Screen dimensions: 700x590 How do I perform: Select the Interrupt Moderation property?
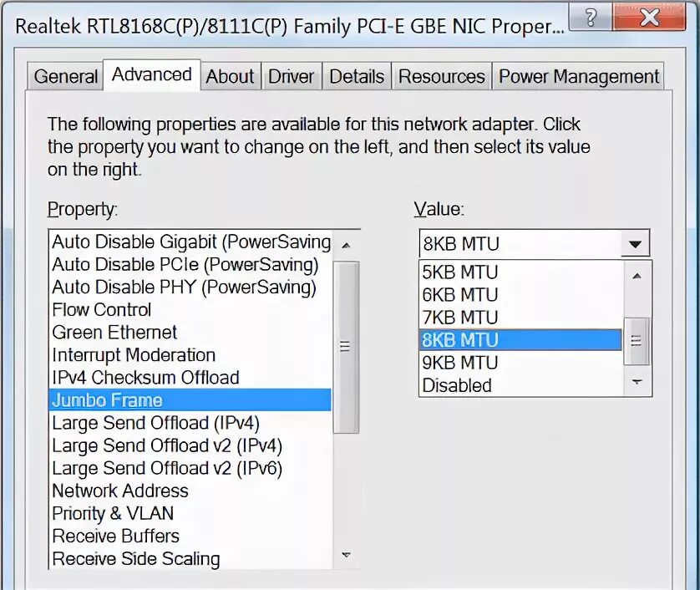pyautogui.click(x=190, y=355)
